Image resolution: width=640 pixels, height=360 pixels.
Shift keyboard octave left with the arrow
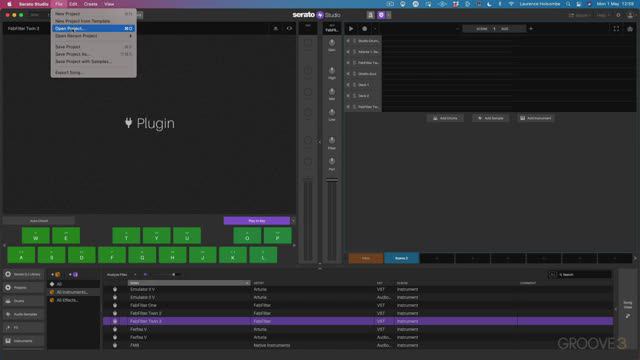4,245
